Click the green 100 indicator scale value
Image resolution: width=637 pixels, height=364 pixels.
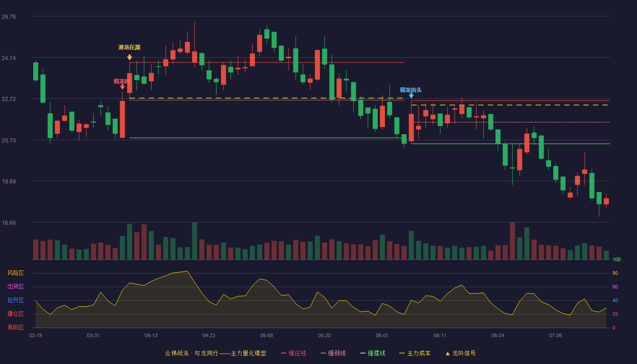(x=617, y=260)
